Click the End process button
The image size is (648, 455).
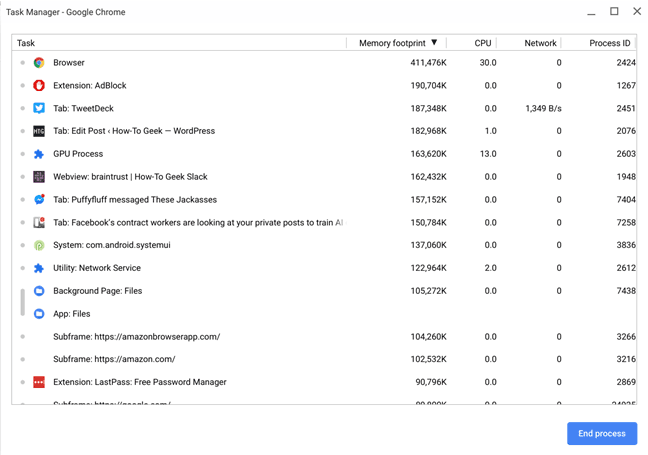(x=602, y=434)
